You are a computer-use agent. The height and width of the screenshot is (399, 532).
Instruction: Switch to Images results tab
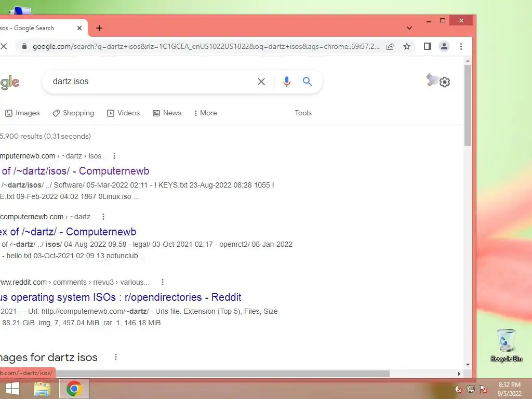(23, 113)
